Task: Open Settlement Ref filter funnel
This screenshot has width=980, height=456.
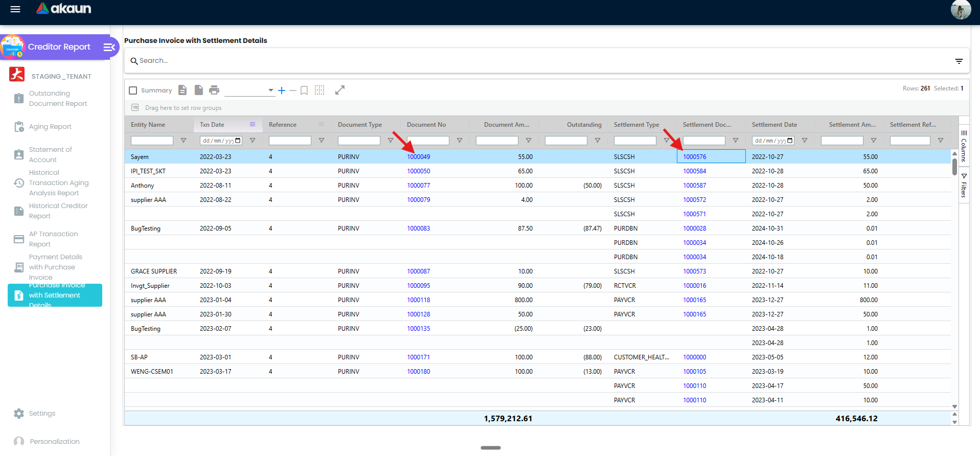Action: click(941, 141)
